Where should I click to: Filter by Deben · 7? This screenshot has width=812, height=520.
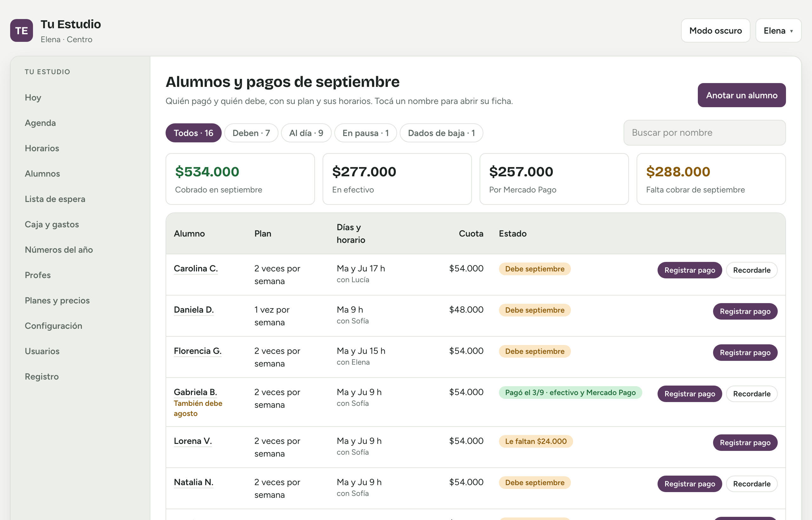[x=251, y=133]
